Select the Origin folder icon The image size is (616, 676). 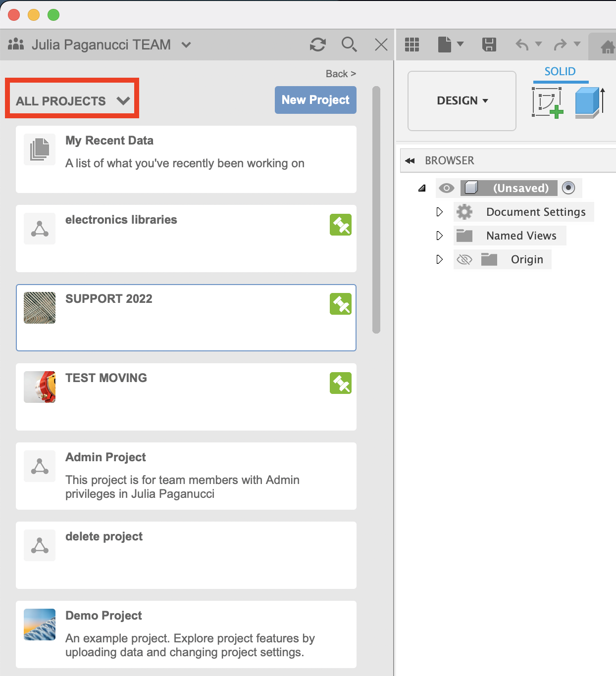pyautogui.click(x=489, y=259)
